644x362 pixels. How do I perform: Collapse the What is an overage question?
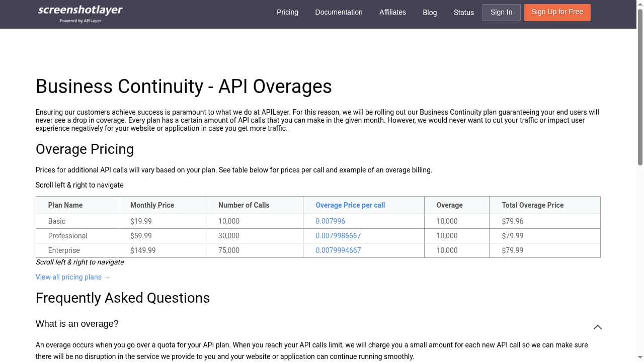[x=598, y=327]
